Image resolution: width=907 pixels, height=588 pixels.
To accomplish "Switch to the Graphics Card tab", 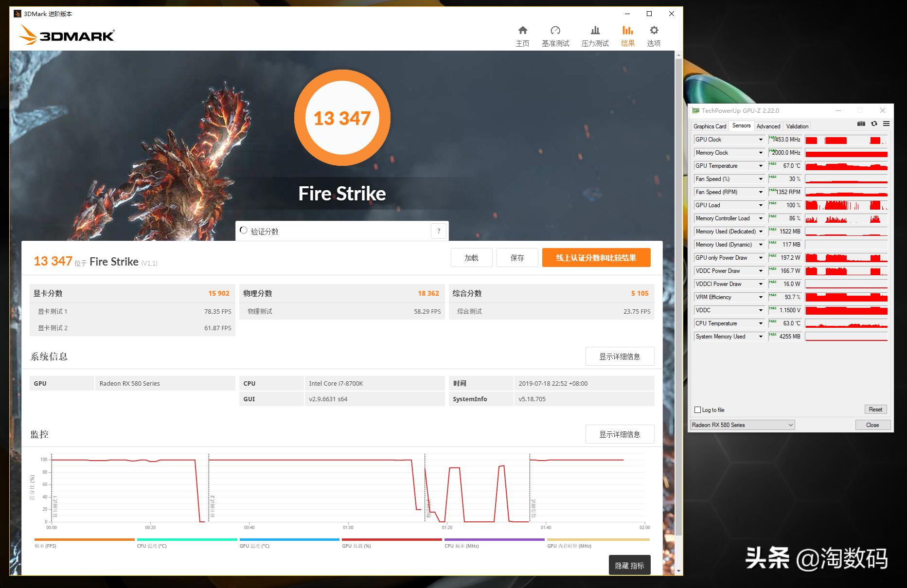I will [710, 126].
